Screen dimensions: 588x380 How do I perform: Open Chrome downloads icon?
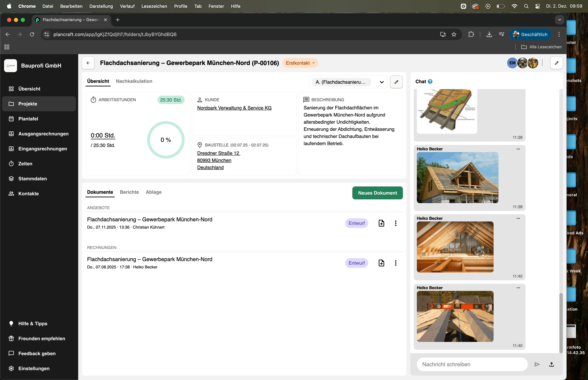[x=489, y=34]
